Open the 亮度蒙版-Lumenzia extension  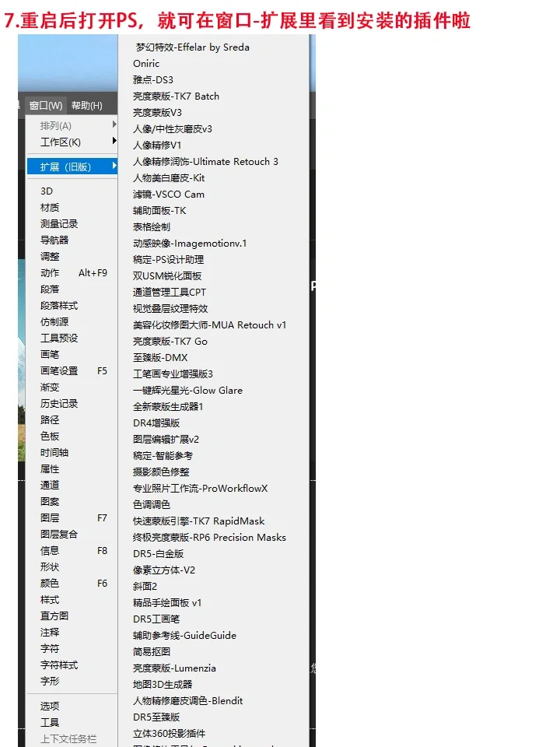click(174, 668)
